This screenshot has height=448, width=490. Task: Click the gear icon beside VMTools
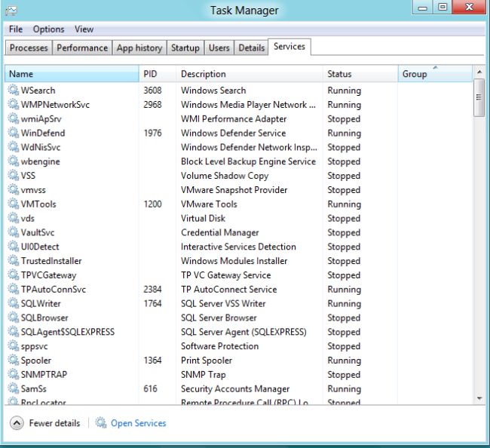(x=13, y=204)
